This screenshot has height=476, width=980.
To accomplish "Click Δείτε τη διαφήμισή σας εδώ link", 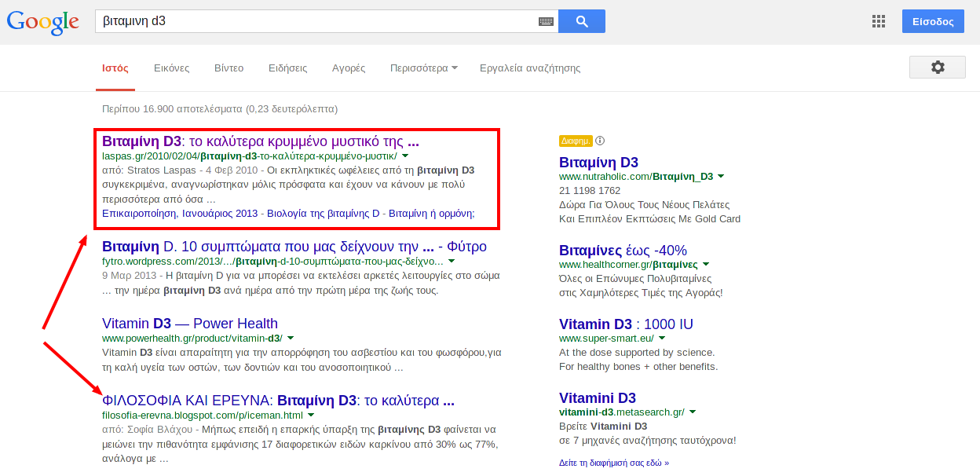I will point(614,463).
